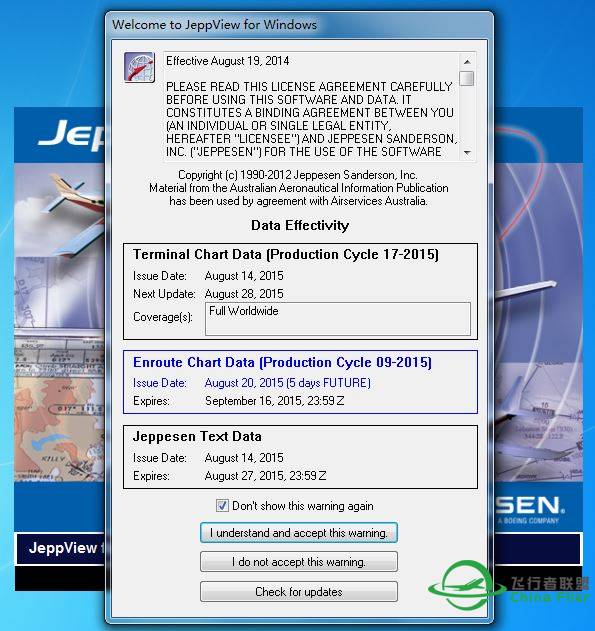Click Welcome to JeppView for Windows title
595x631 pixels.
pyautogui.click(x=214, y=25)
